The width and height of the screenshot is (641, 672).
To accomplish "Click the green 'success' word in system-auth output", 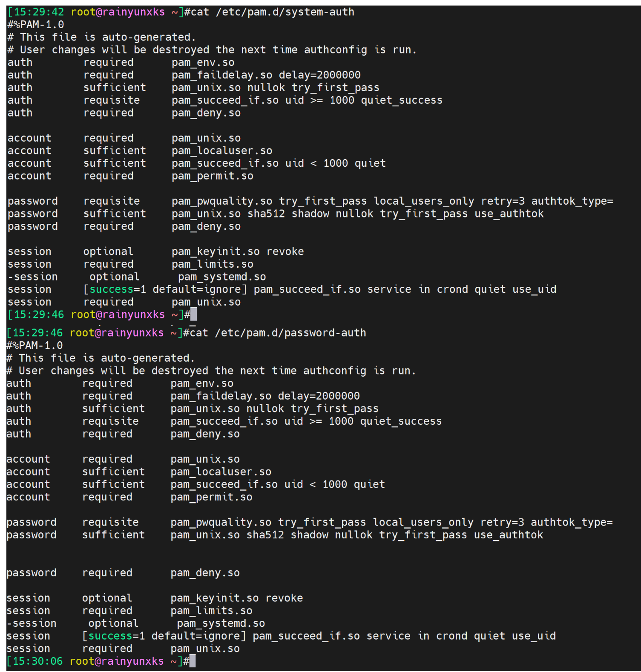I will click(x=112, y=289).
